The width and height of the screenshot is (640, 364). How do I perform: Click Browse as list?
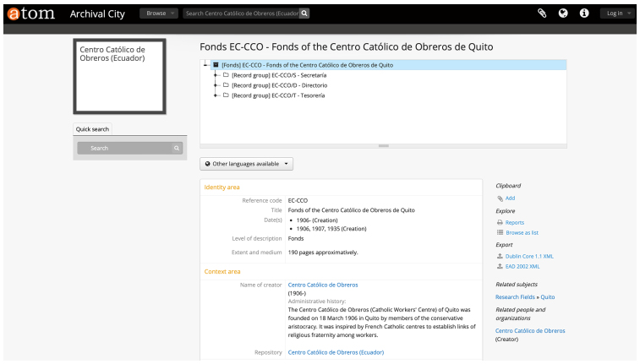522,232
